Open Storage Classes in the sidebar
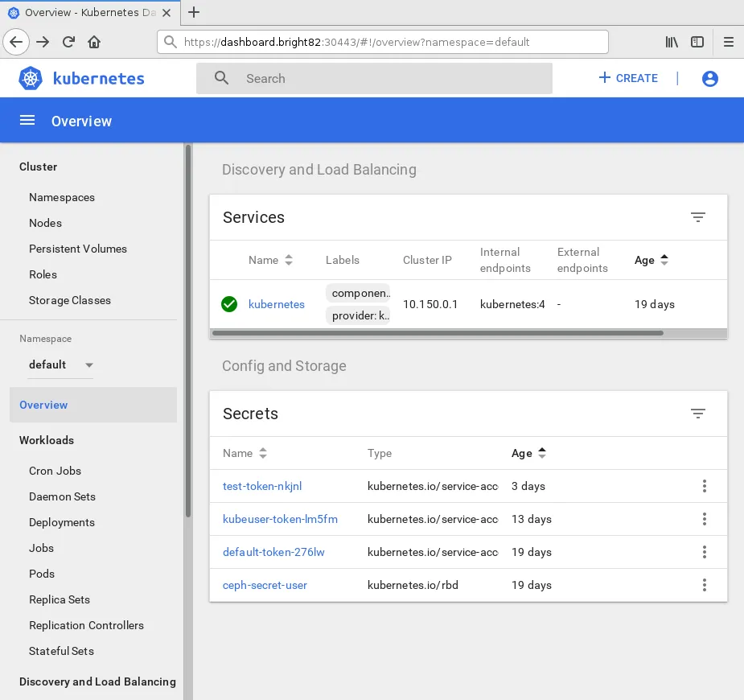Screen dimensions: 744x700 point(70,300)
